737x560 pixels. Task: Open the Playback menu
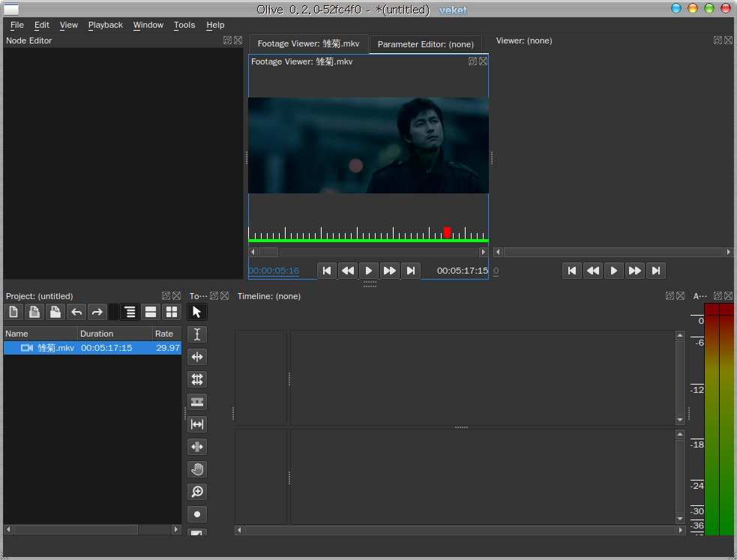click(105, 25)
